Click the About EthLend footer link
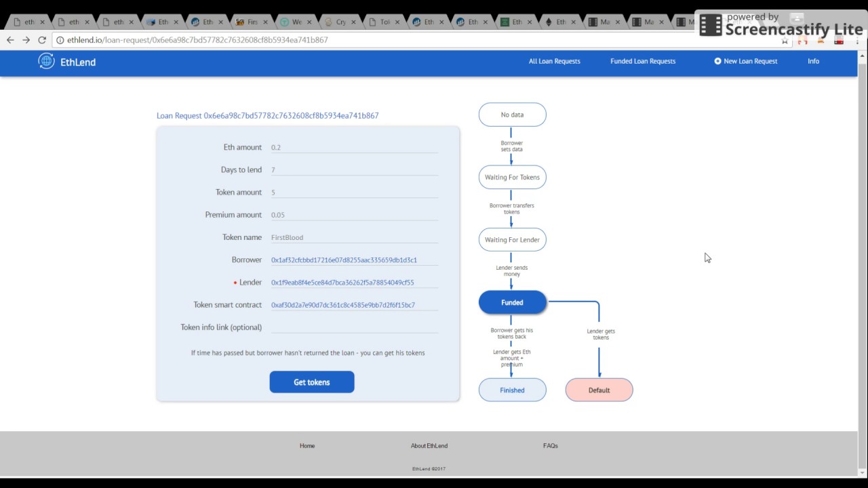 [x=429, y=446]
